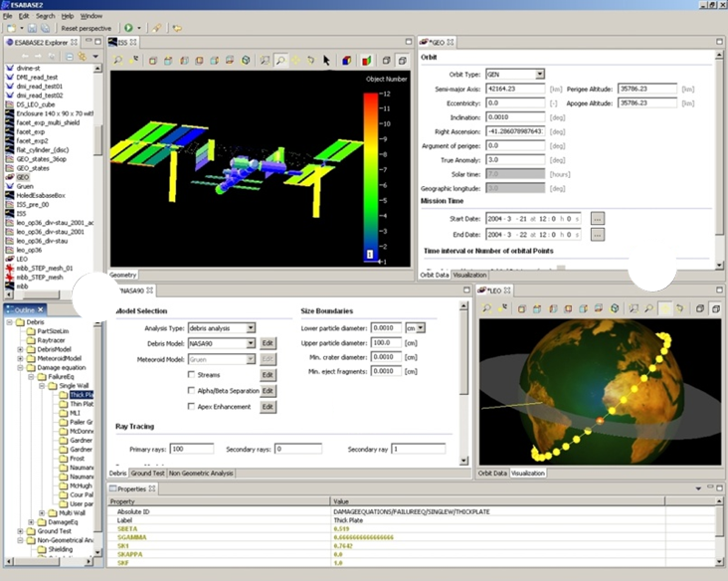The width and height of the screenshot is (728, 581).
Task: Select the magnifier zoom tool in LEO toolbar
Action: 649,308
